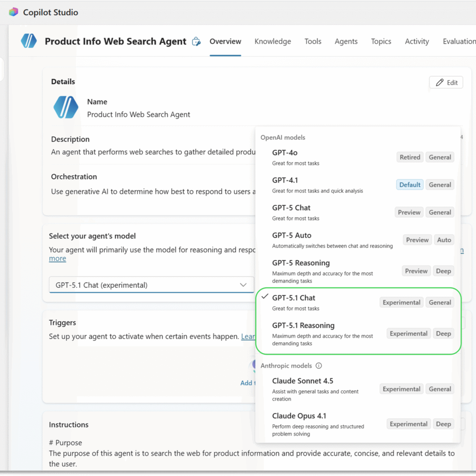Image resolution: width=476 pixels, height=476 pixels.
Task: Click the Instructions purpose text
Action: pyautogui.click(x=251, y=458)
